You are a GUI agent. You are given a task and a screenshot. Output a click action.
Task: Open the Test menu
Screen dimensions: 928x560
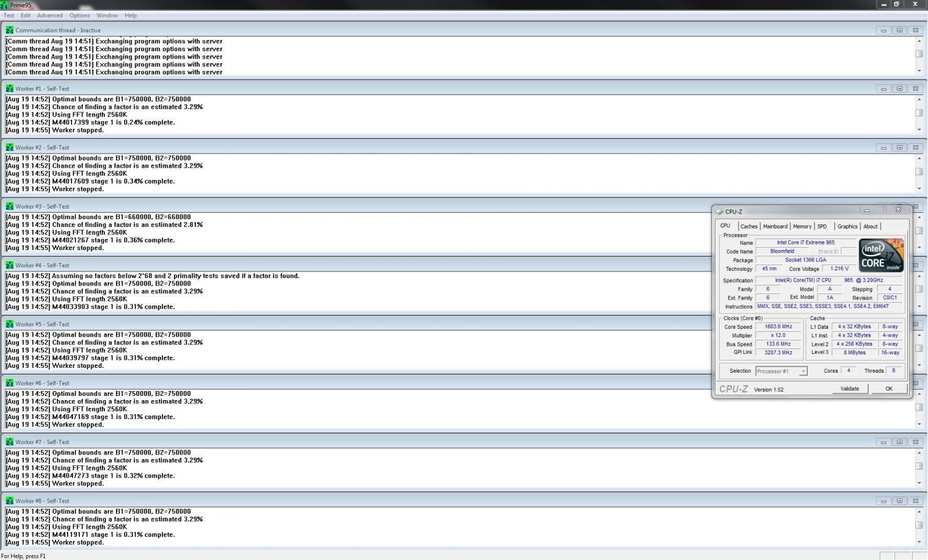pos(9,15)
